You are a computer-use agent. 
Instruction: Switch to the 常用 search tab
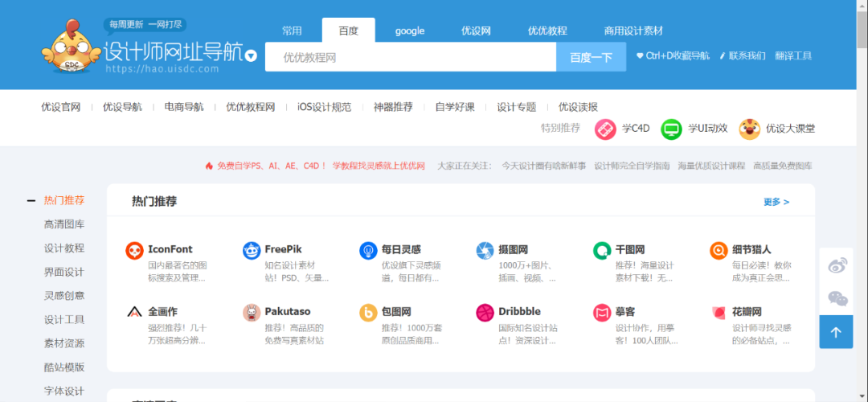click(x=292, y=31)
